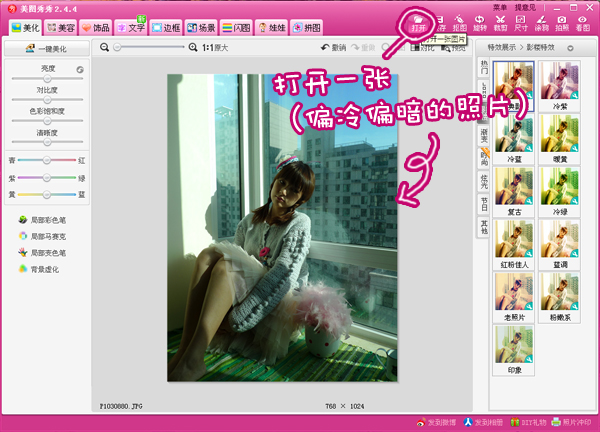Expand the 特效展示 effects panel dropdown arrow

570,47
